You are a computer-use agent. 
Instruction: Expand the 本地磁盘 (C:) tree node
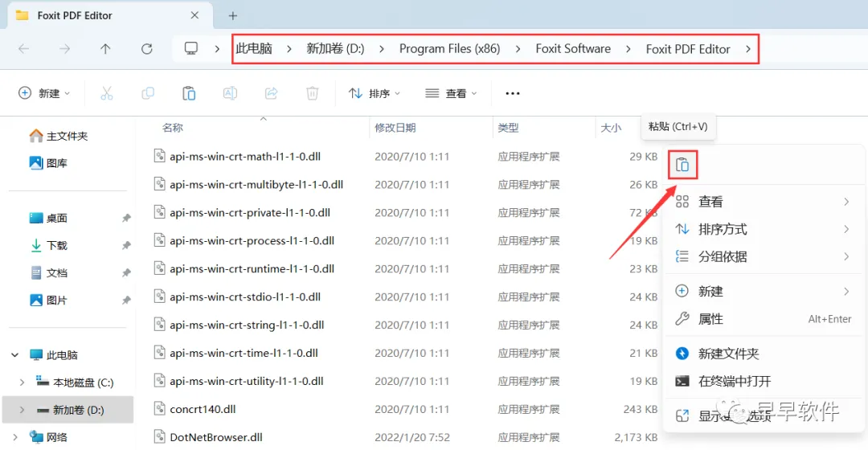pos(22,382)
